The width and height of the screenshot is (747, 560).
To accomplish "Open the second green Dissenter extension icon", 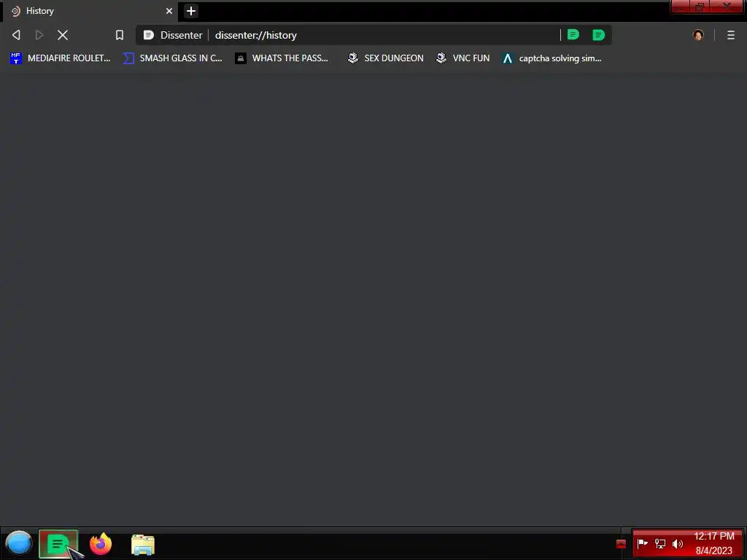I will [598, 35].
